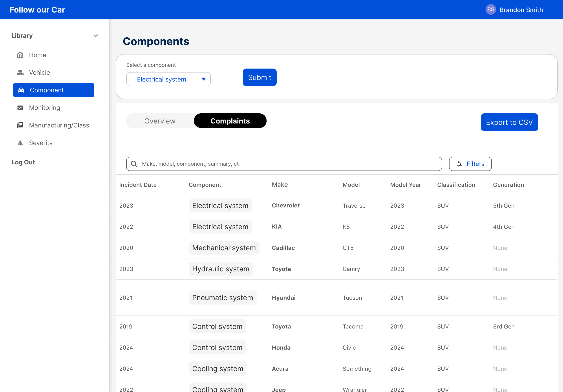Image resolution: width=563 pixels, height=392 pixels.
Task: Click the Camry model cell
Action: coord(351,269)
